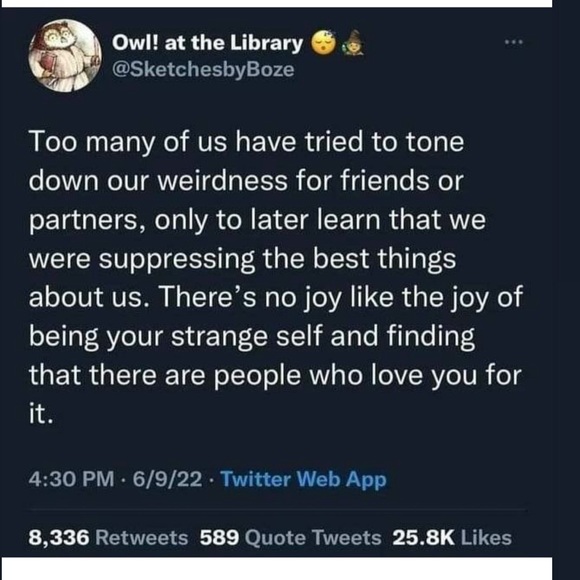Click the 4:30 PM timestamp
The width and height of the screenshot is (580, 580).
pyautogui.click(x=71, y=479)
